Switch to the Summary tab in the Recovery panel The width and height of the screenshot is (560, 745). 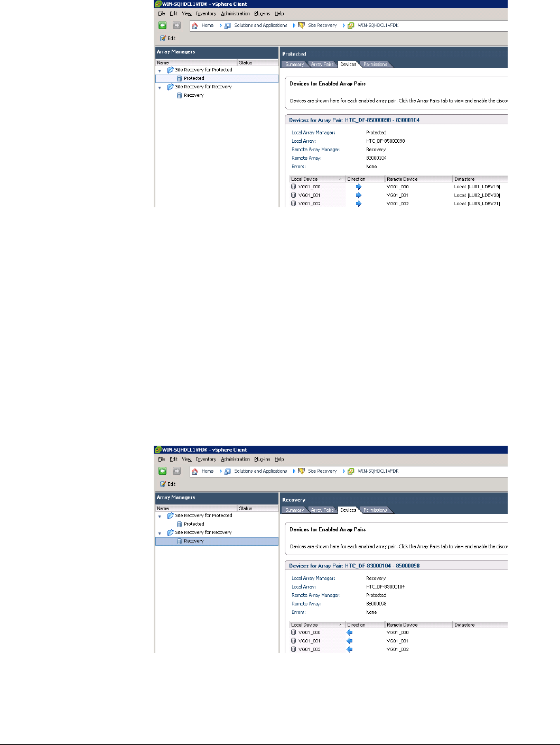tap(294, 510)
